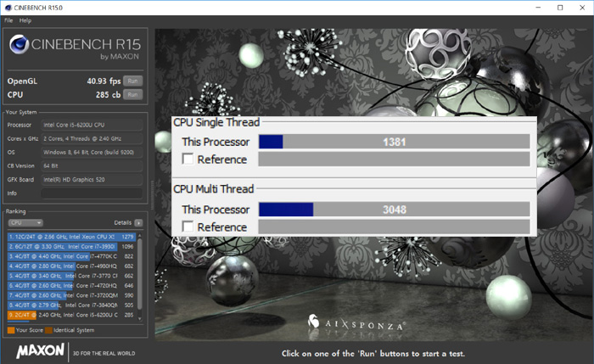Click the OpenGL score 40.93 fps
The height and width of the screenshot is (364, 594).
pyautogui.click(x=104, y=81)
